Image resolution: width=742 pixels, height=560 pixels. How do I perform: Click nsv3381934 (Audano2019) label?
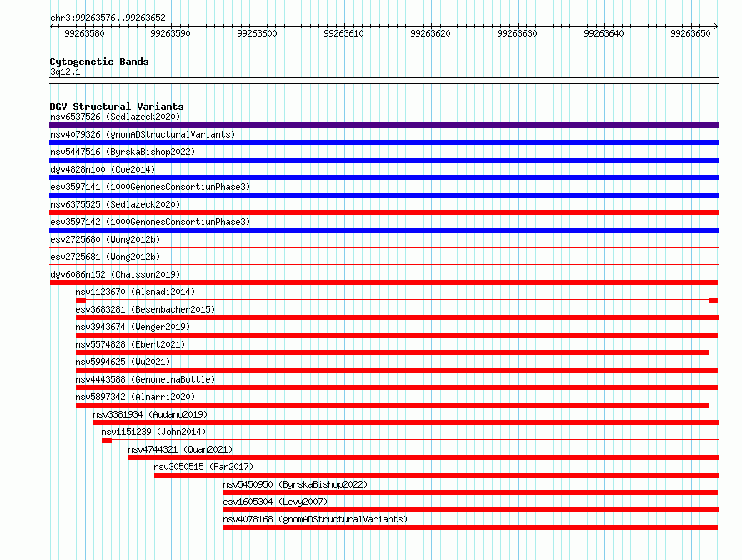pyautogui.click(x=150, y=414)
